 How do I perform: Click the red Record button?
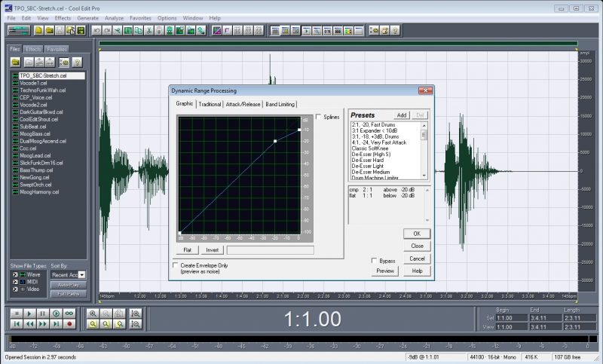pos(69,324)
